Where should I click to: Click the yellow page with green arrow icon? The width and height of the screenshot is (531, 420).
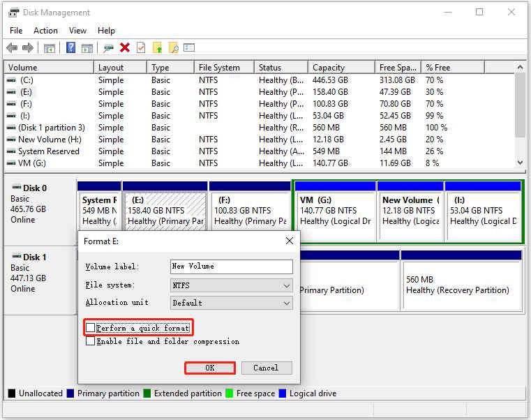(158, 47)
